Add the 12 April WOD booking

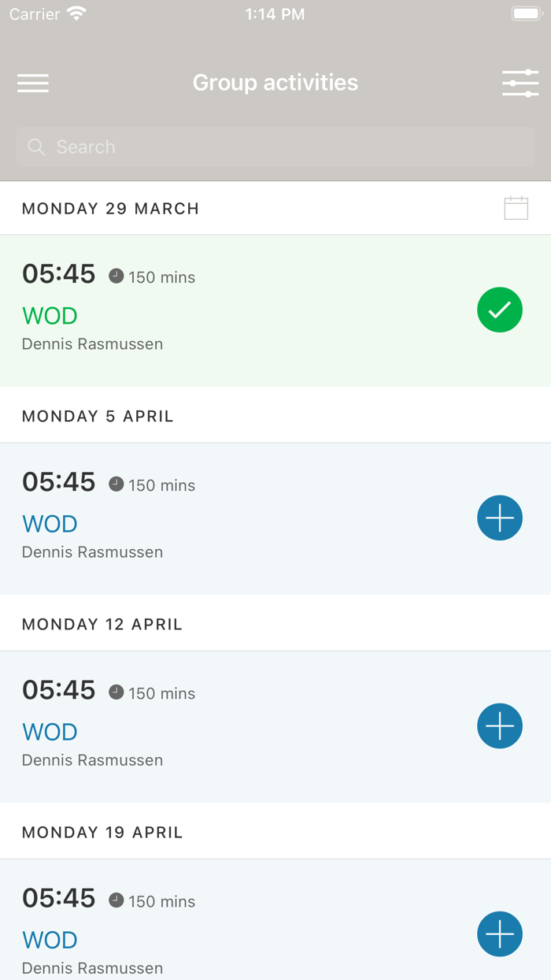[500, 726]
